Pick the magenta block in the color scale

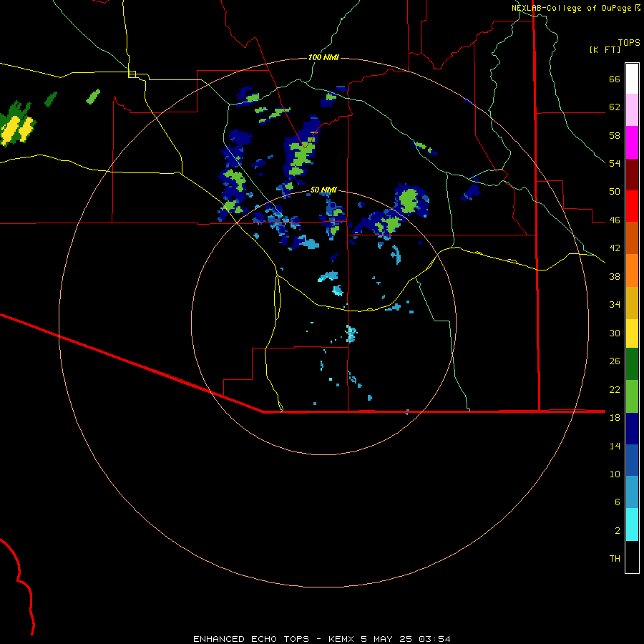coord(632,142)
